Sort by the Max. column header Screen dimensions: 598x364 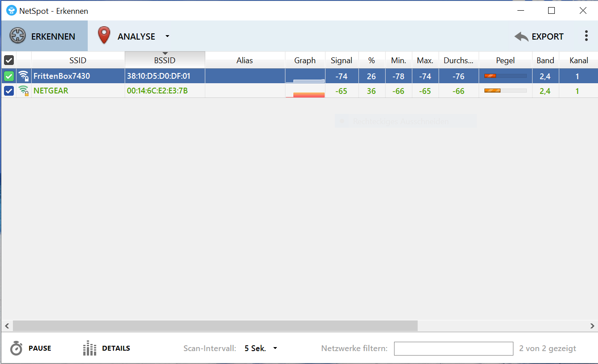tap(425, 61)
